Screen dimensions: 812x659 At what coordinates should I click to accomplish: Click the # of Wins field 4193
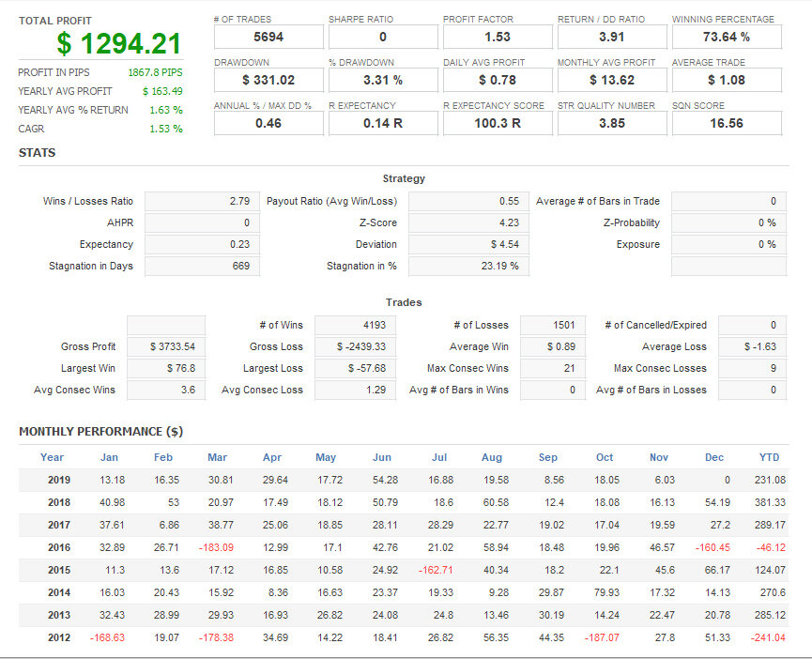pyautogui.click(x=355, y=325)
